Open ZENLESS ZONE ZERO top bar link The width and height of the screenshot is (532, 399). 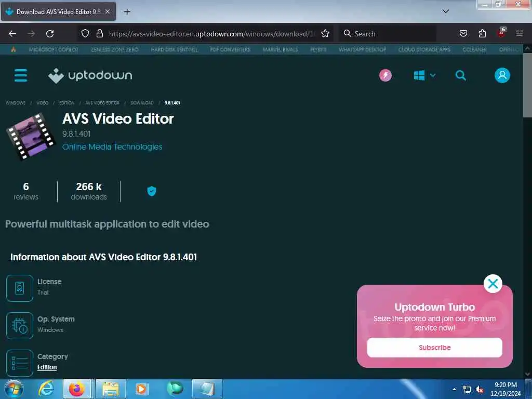[x=115, y=49]
